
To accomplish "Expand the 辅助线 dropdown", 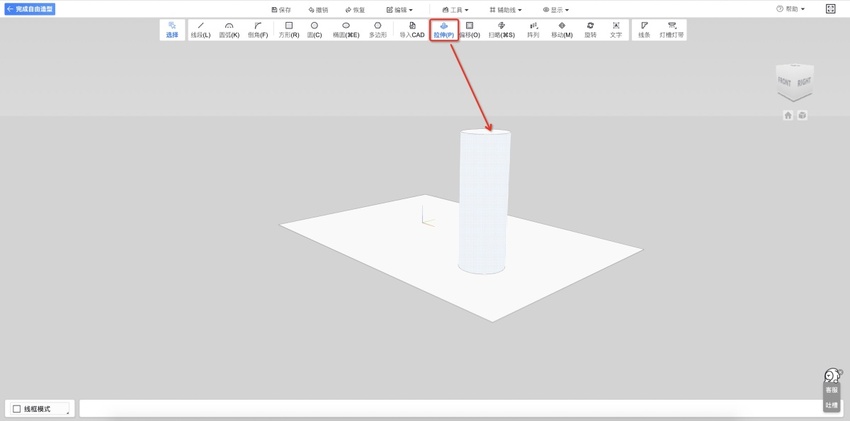I will [505, 10].
